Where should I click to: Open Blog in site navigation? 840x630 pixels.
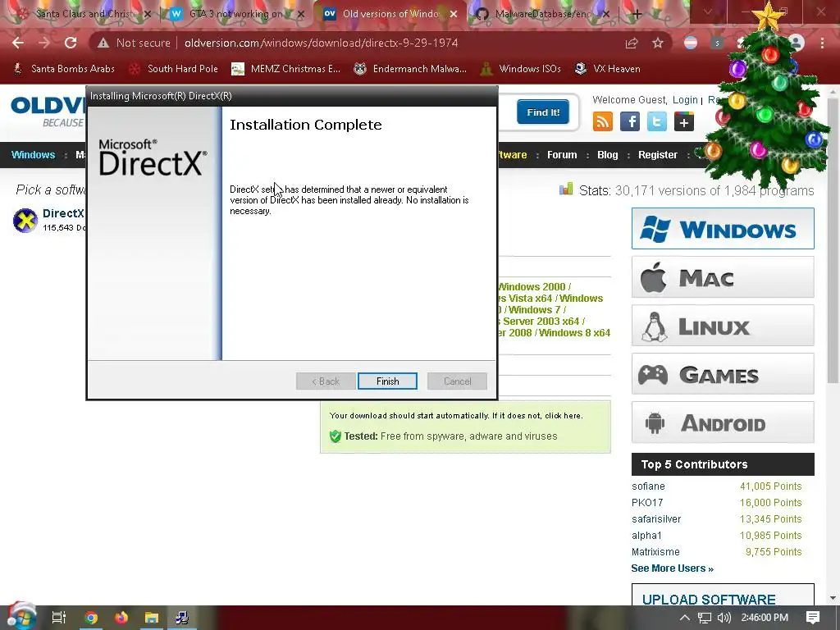coord(608,155)
